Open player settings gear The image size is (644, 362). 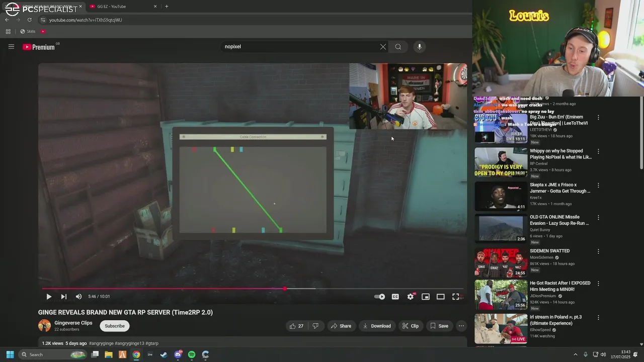click(x=411, y=297)
